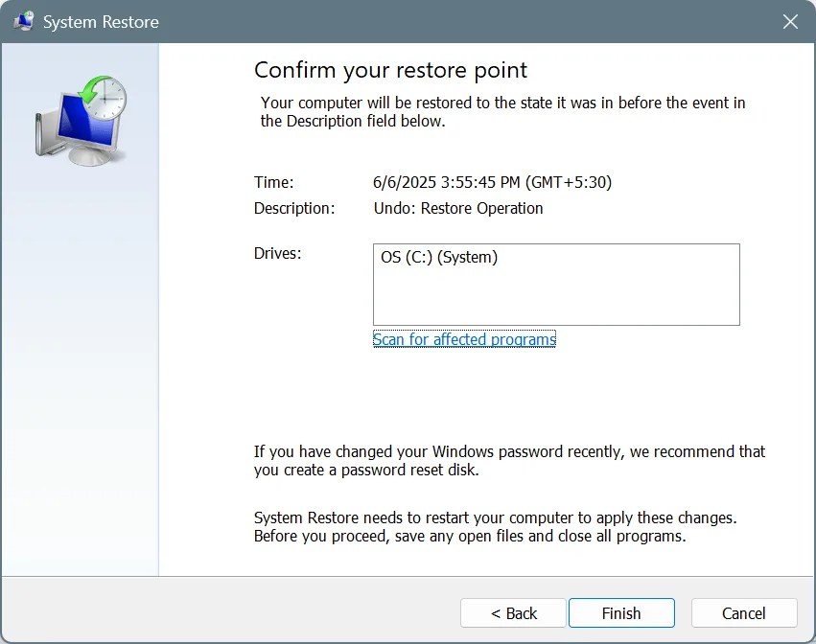The height and width of the screenshot is (644, 816).
Task: Click the restart warning paragraph
Action: point(496,527)
